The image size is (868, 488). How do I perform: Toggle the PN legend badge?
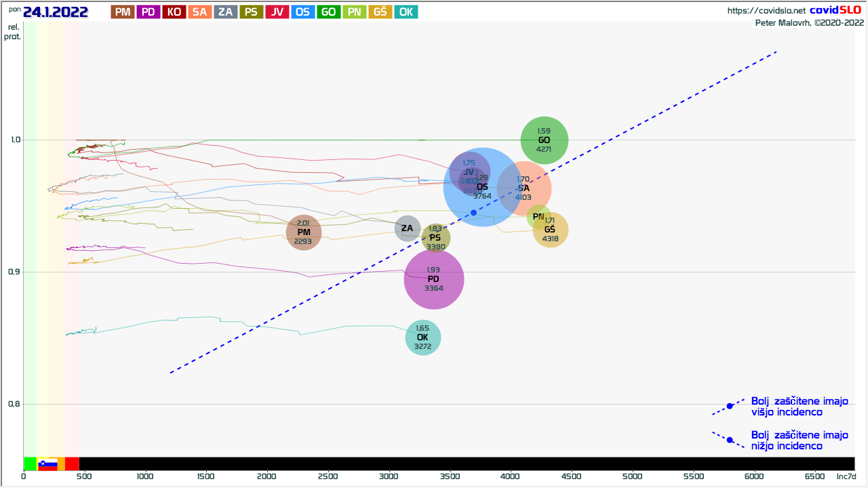355,12
